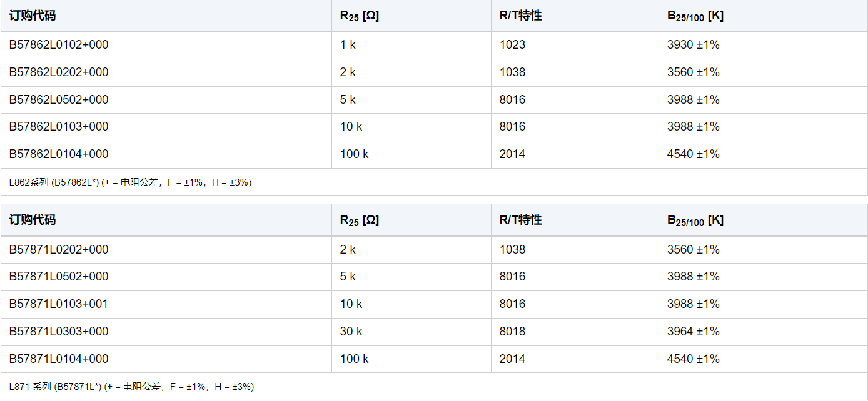Select order code B57862L0104+000
Image resolution: width=868 pixels, height=401 pixels.
(x=59, y=154)
